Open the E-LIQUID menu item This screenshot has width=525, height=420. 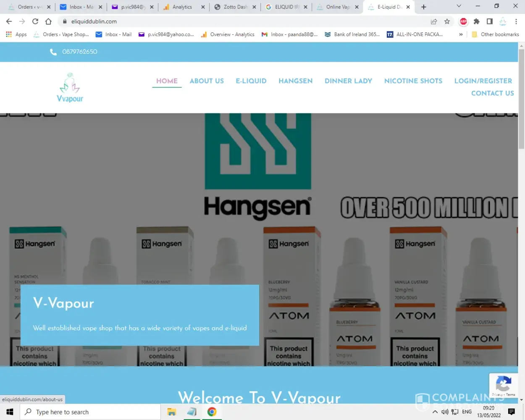pyautogui.click(x=251, y=81)
